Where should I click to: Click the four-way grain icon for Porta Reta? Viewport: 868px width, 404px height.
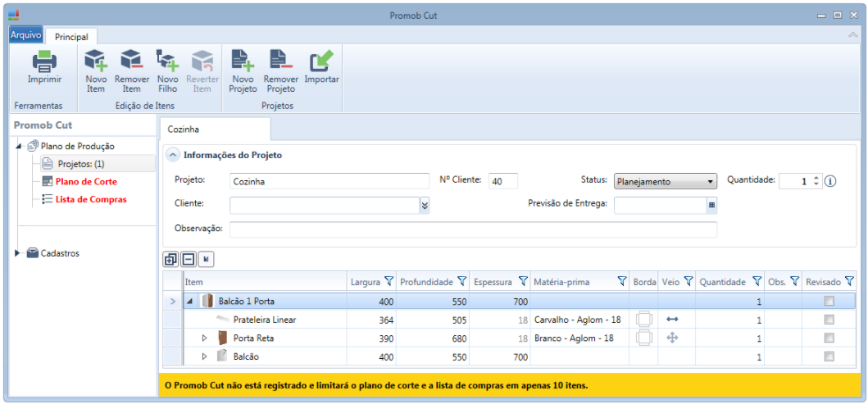pyautogui.click(x=672, y=338)
